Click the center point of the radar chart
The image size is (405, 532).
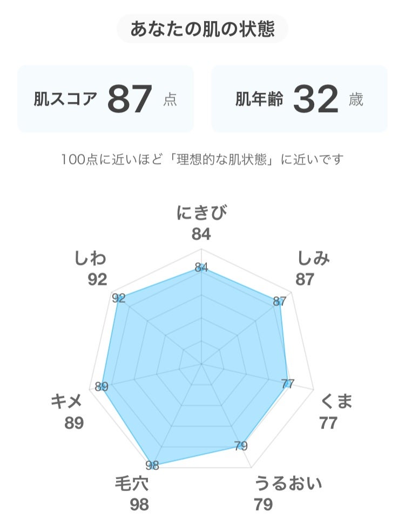pos(201,364)
